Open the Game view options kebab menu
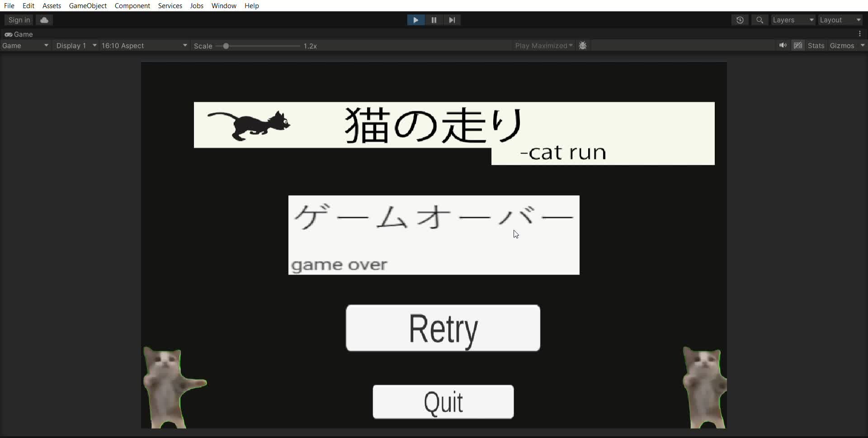This screenshot has height=438, width=868. click(x=860, y=34)
